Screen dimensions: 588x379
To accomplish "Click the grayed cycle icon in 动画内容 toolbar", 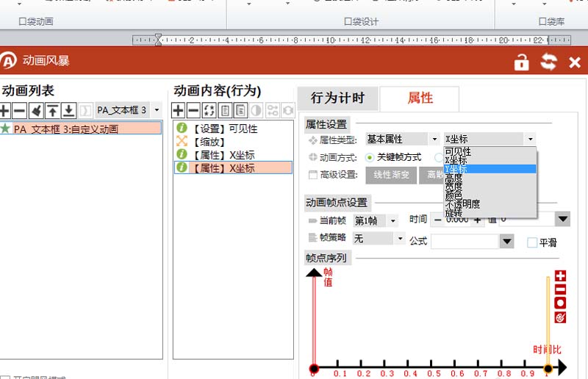I will (x=288, y=111).
